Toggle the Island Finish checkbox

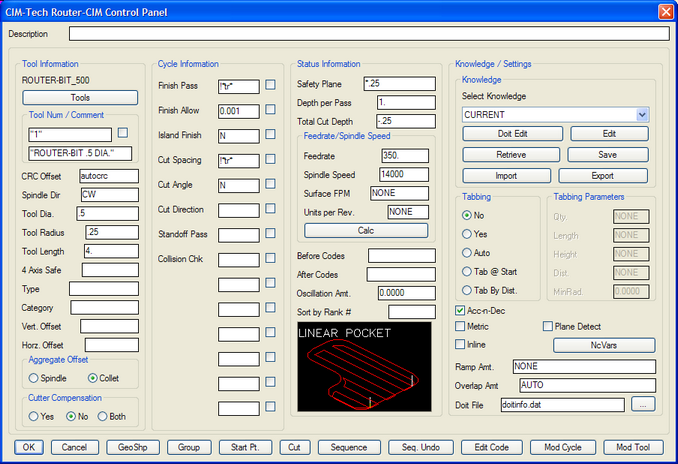point(270,134)
